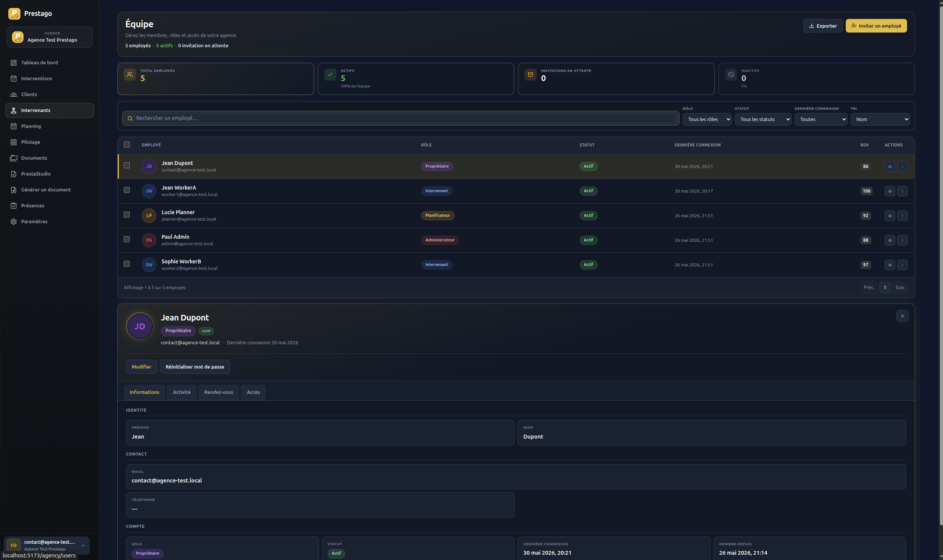943x560 pixels.
Task: Click the Invitations en attente envelope icon
Action: 531,75
